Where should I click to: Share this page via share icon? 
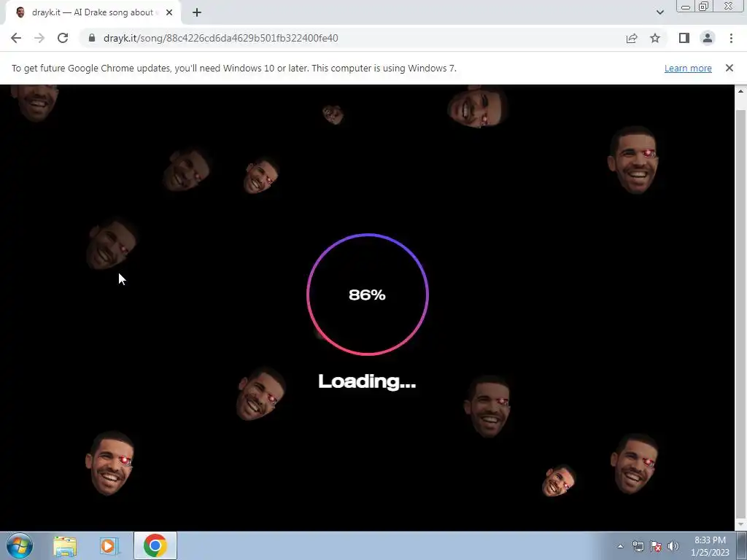(632, 38)
